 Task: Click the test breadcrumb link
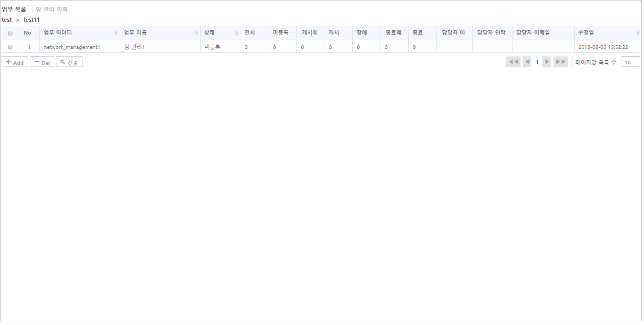(x=6, y=20)
